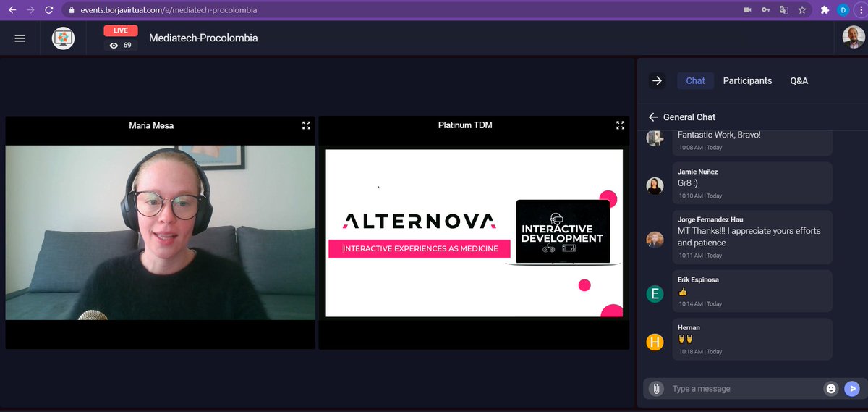Click the Mediatech-Procolombia event title
Screen dimensions: 868x412
[203, 38]
